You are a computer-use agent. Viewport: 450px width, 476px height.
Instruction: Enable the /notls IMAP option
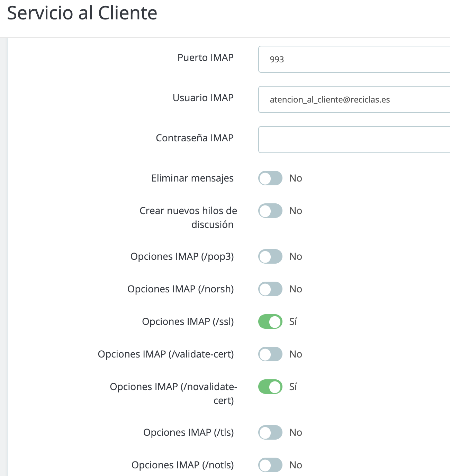click(x=270, y=465)
